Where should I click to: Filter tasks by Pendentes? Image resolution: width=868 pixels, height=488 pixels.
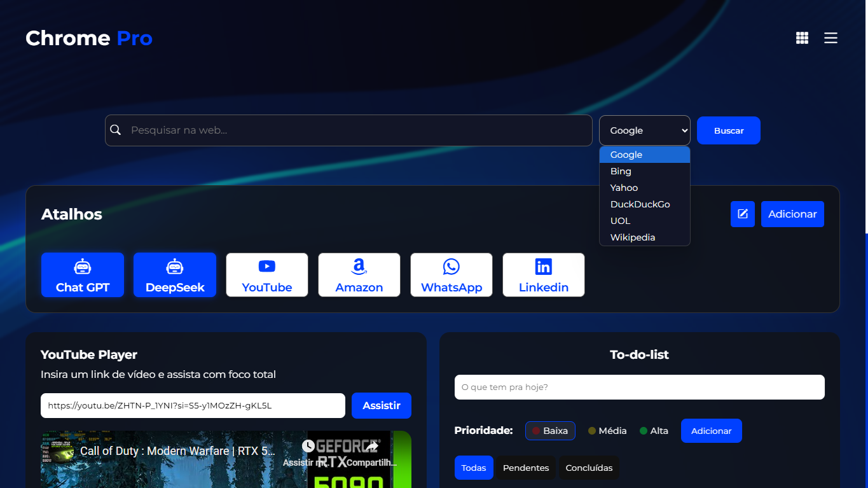pos(526,468)
